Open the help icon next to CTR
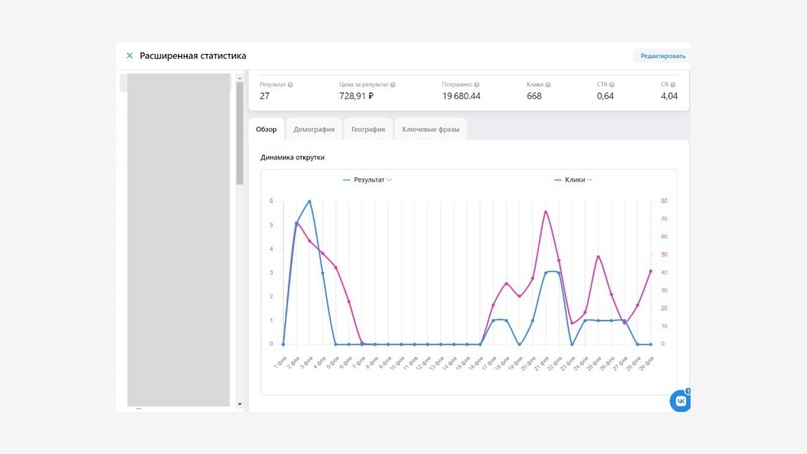The height and width of the screenshot is (454, 807). coord(612,85)
